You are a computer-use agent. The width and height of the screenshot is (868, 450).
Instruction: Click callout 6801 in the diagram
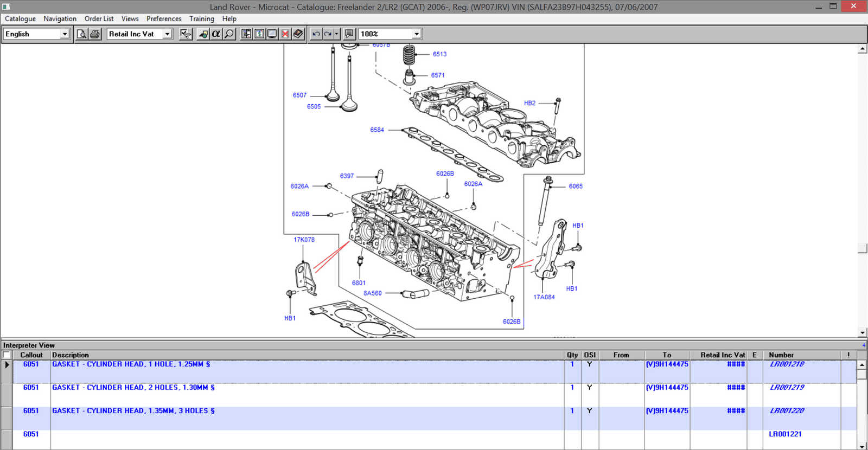(x=359, y=283)
